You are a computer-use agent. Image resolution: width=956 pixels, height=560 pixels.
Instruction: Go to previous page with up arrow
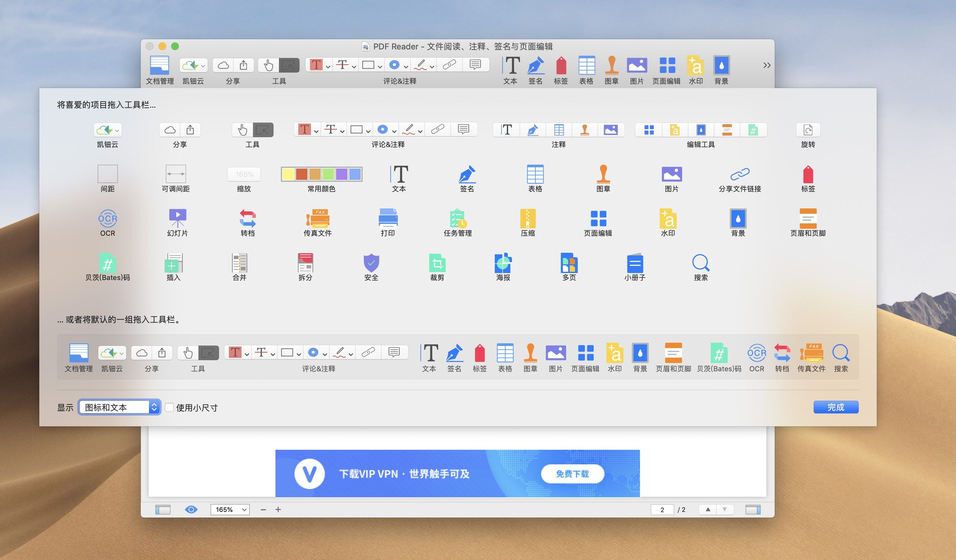(707, 510)
